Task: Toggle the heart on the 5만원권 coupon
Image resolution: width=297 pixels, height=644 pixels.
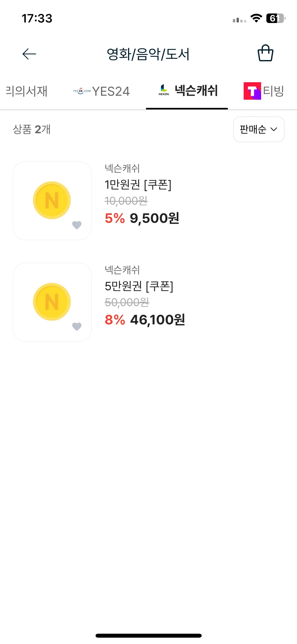Action: (77, 326)
